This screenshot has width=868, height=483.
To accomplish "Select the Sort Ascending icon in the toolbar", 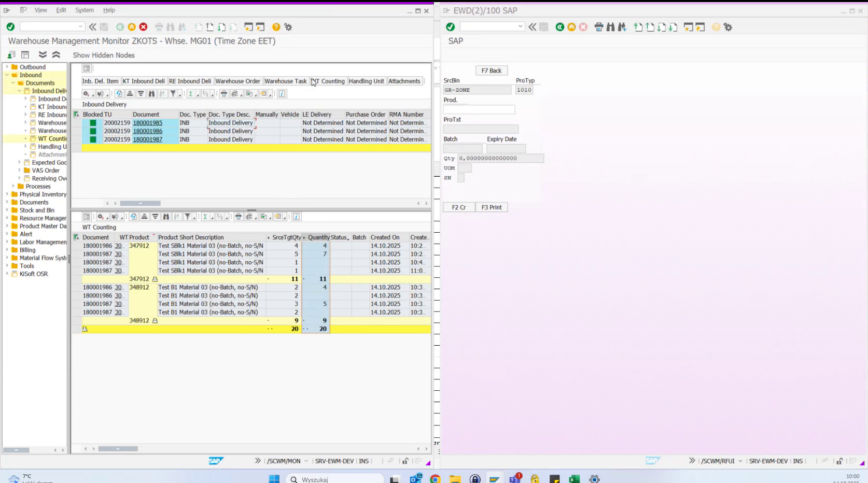I will (129, 94).
